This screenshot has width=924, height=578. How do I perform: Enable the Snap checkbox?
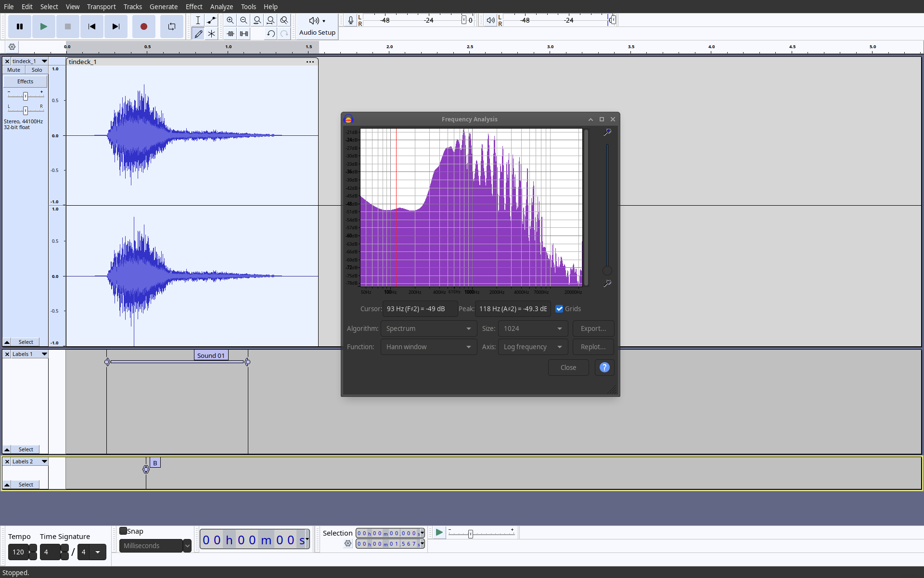pos(123,531)
